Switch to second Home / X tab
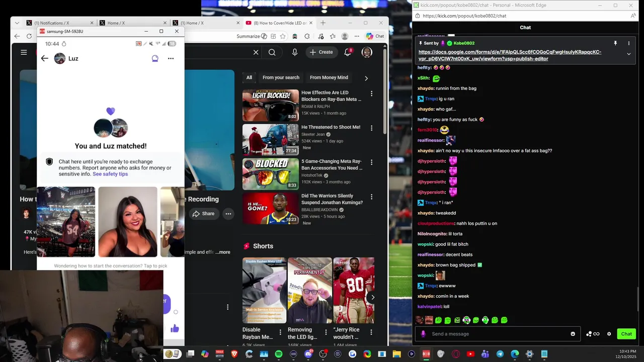This screenshot has width=644, height=362. (x=133, y=23)
